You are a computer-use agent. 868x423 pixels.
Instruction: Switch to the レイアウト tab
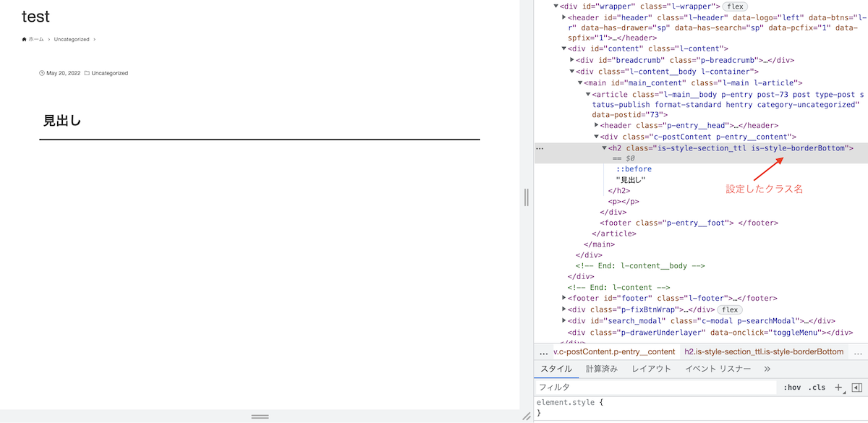pos(651,369)
